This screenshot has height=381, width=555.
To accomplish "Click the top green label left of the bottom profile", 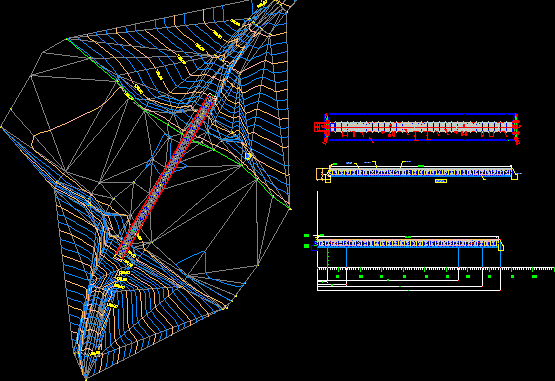I will 307,235.
